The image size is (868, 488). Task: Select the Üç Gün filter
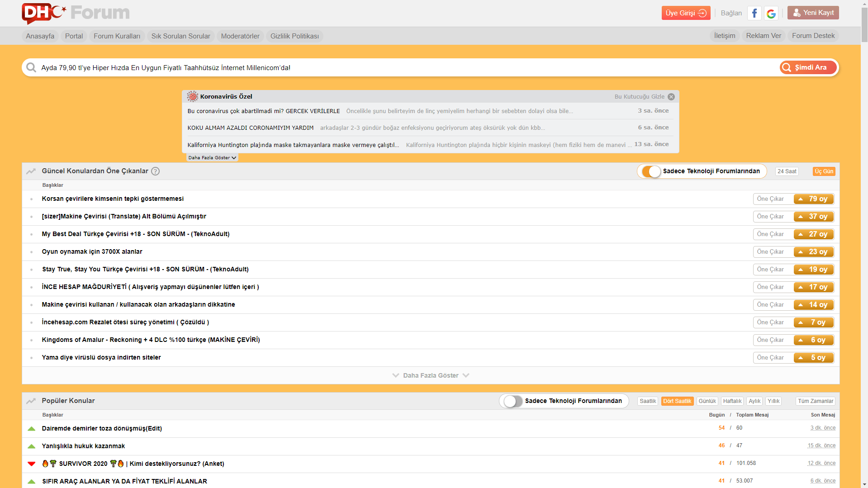pyautogui.click(x=824, y=171)
